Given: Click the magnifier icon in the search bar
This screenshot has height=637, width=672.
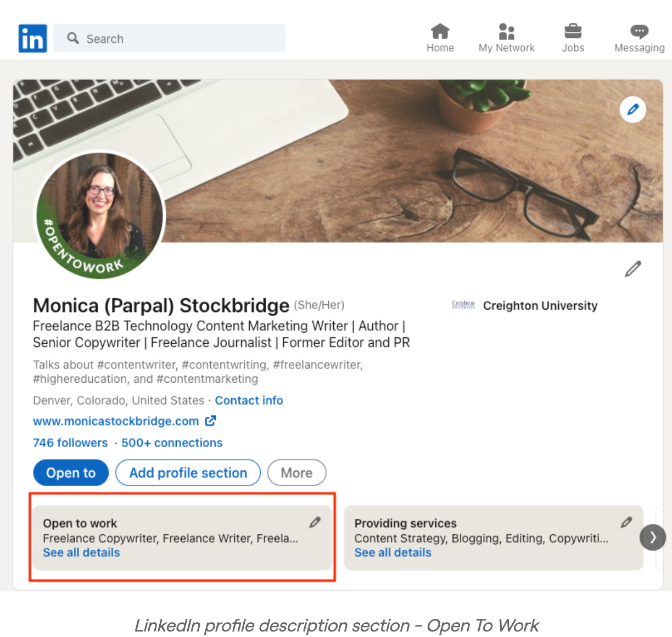Looking at the screenshot, I should (x=73, y=38).
